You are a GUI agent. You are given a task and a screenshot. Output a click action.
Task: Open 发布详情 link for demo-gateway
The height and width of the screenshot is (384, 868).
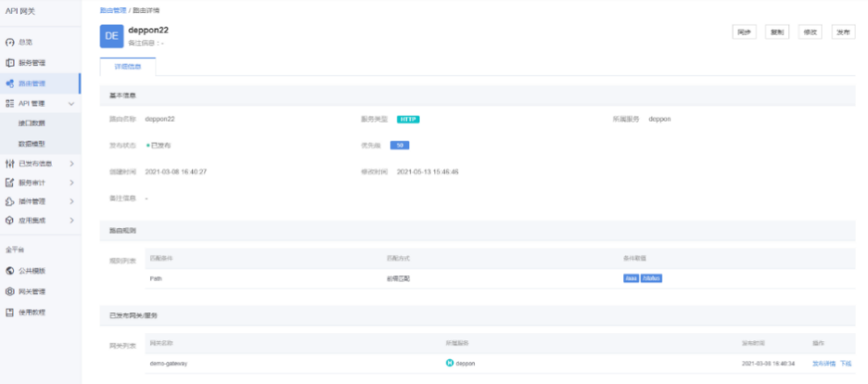(823, 363)
